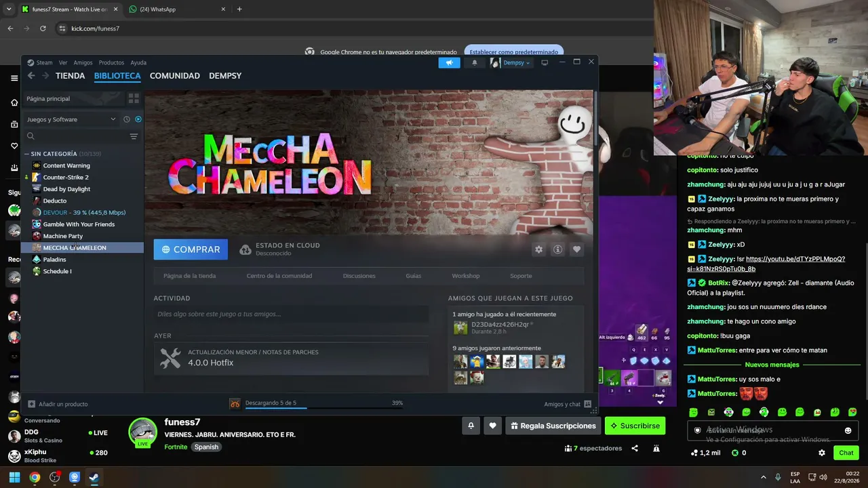868x488 pixels.
Task: Open emoji picker in Kick chat input
Action: (x=848, y=430)
